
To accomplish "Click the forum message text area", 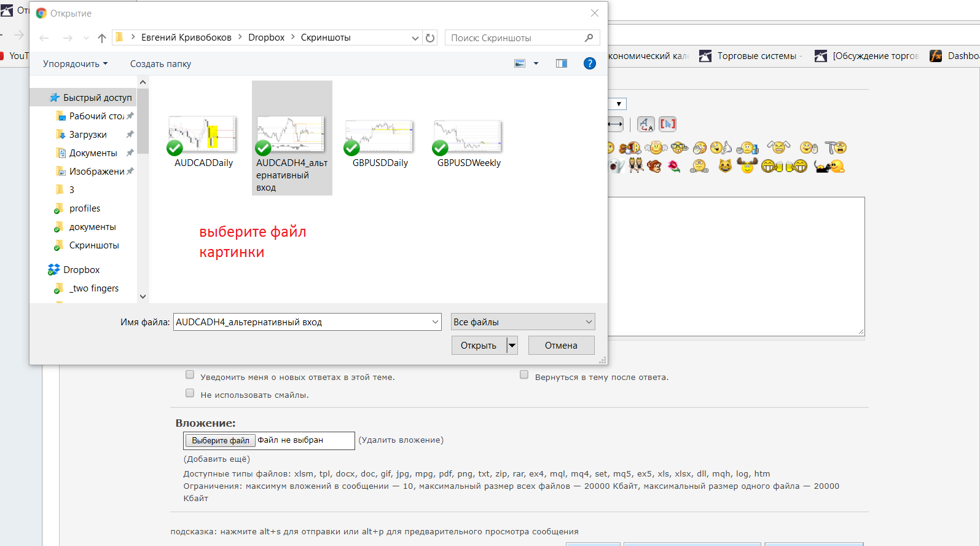I will point(736,266).
